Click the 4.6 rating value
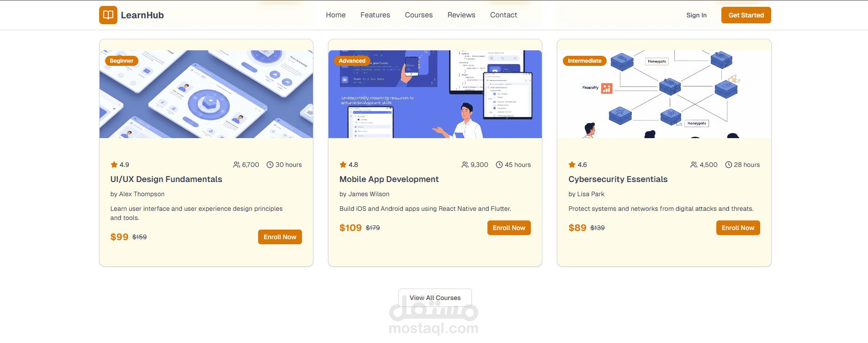Image resolution: width=868 pixels, height=343 pixels. point(582,165)
